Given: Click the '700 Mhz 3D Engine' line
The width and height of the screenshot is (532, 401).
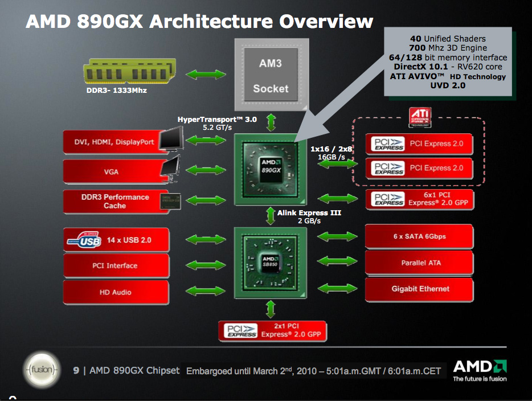Looking at the screenshot, I should pos(448,48).
